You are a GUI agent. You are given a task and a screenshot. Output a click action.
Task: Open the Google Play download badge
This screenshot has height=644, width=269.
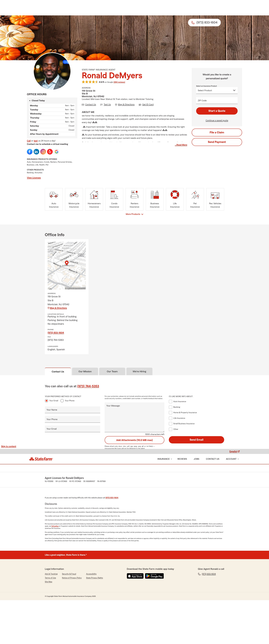tap(154, 576)
